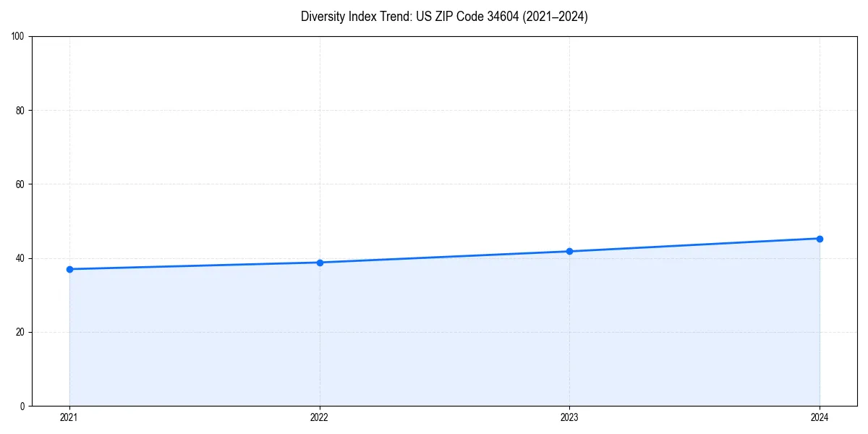The width and height of the screenshot is (868, 434).
Task: Select the 2024 x-axis label
Action: click(820, 416)
